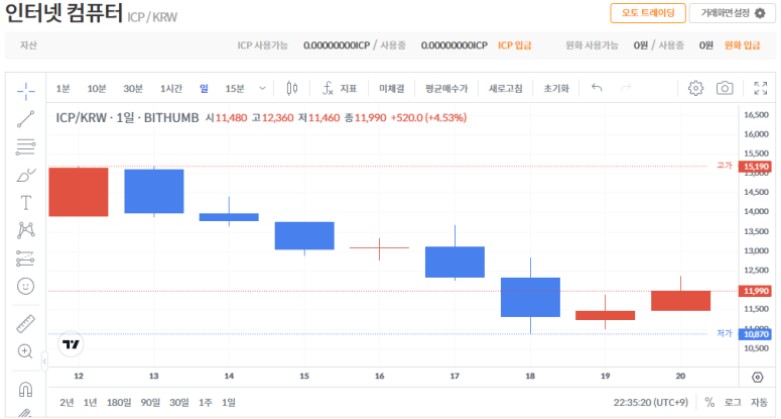Viewport: 781px width, 419px height.
Task: Open the 지표 indicators menu
Action: pyautogui.click(x=340, y=89)
